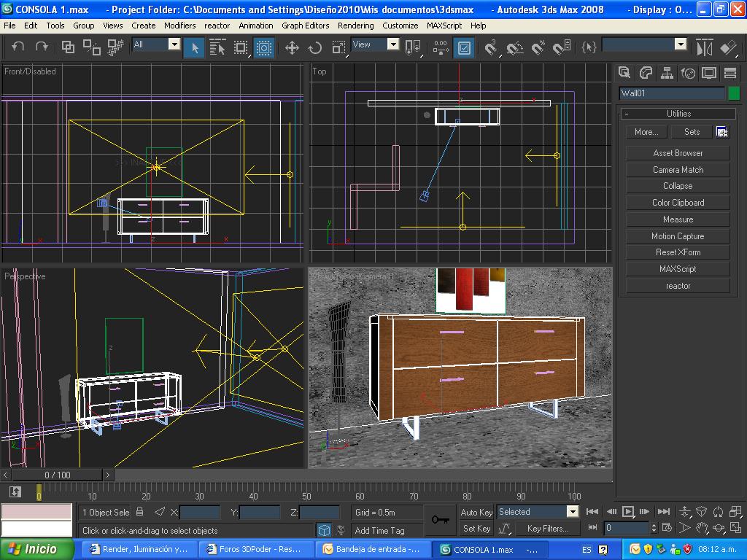Open the Rendering menu
The width and height of the screenshot is (747, 560).
[x=355, y=25]
